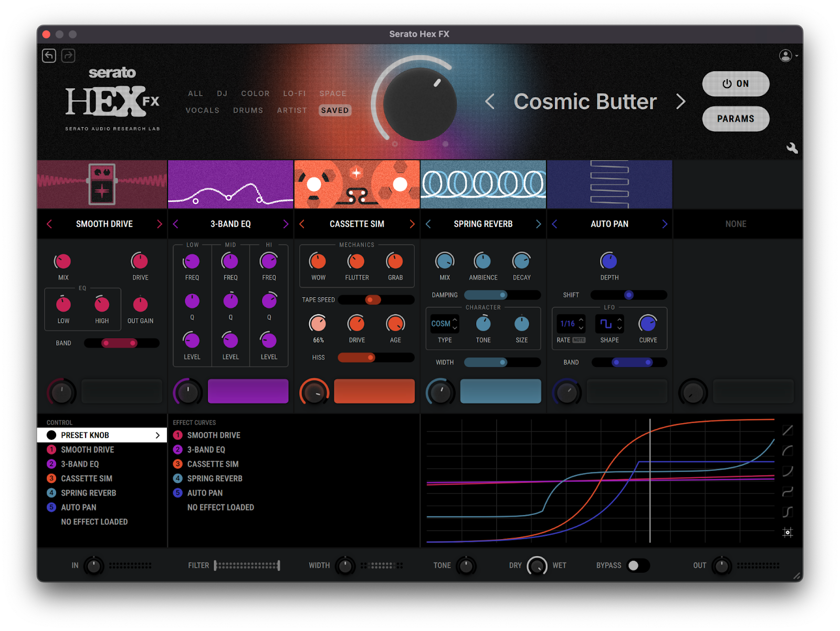Open the LFO RATE 1/16 selector

[571, 324]
